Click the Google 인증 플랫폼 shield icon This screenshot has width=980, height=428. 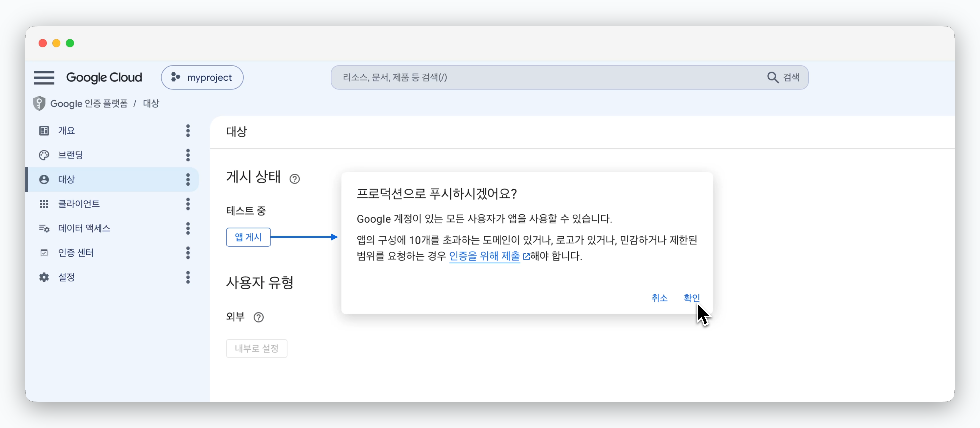point(39,103)
